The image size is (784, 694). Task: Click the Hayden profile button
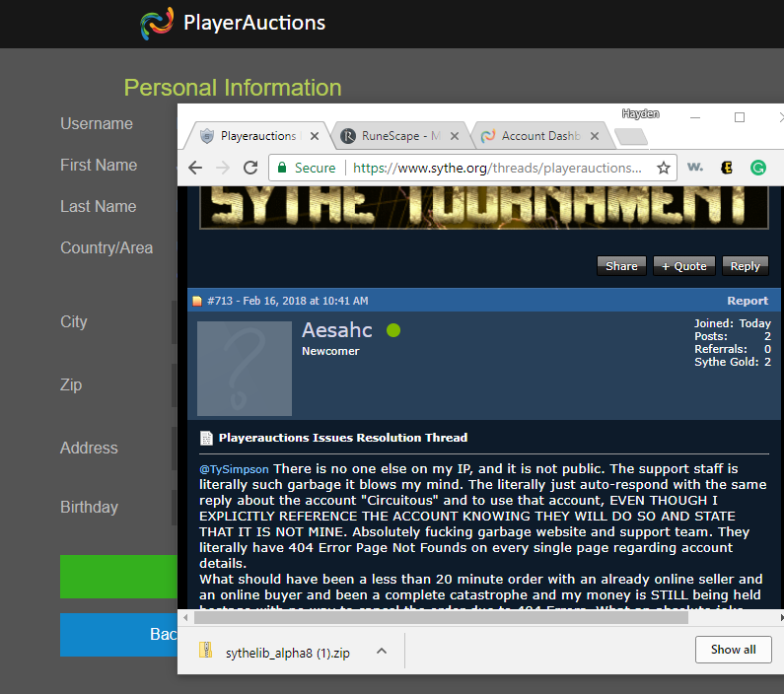640,114
